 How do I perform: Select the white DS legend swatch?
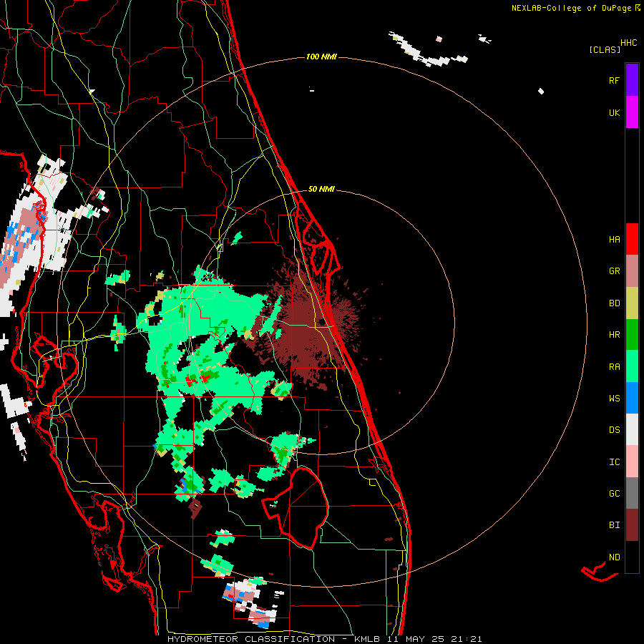632,429
